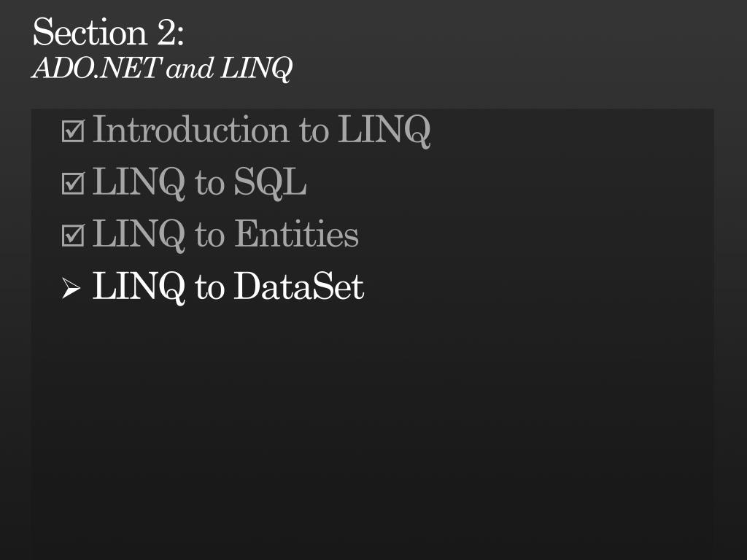This screenshot has height=560, width=747.
Task: Toggle the checkbox next to LINQ to SQL
Action: click(x=73, y=183)
